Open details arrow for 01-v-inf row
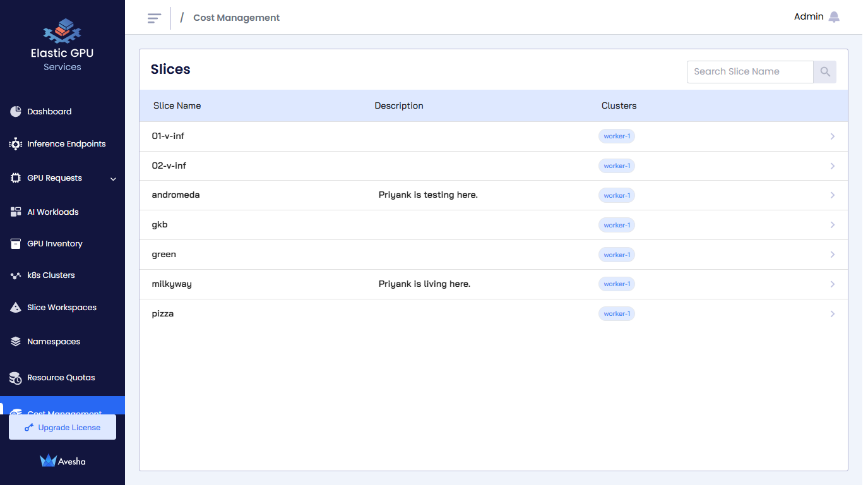Viewport: 868px width, 494px height. [x=833, y=136]
